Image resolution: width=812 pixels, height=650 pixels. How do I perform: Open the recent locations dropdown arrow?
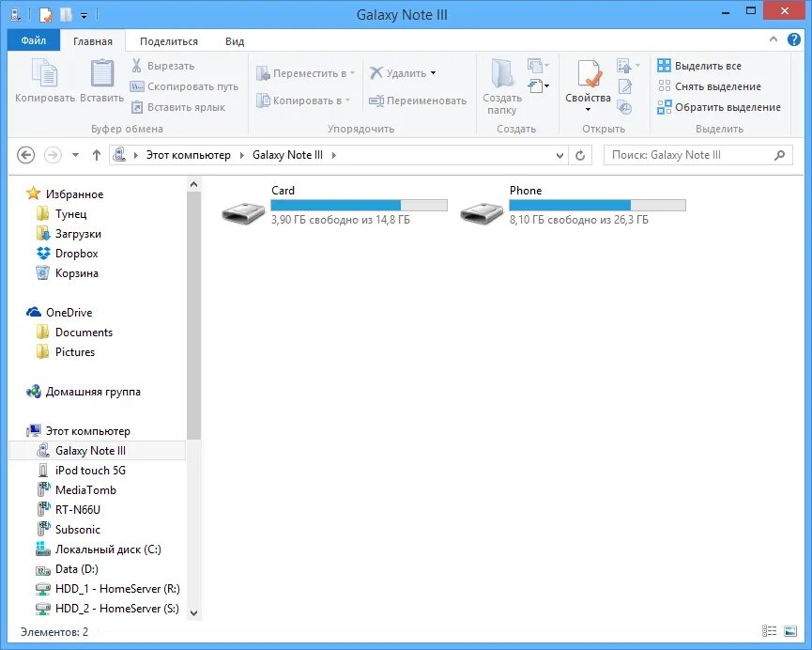(76, 155)
